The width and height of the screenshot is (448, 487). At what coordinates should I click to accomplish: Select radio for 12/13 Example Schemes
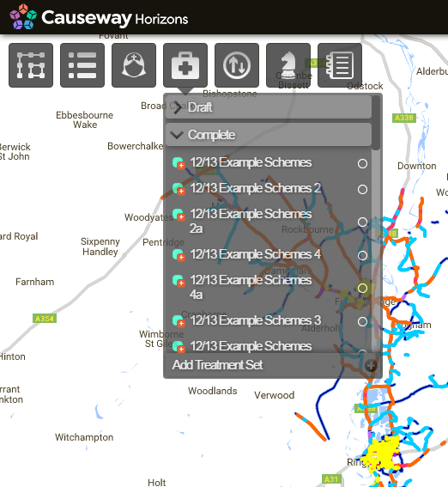coord(362,163)
